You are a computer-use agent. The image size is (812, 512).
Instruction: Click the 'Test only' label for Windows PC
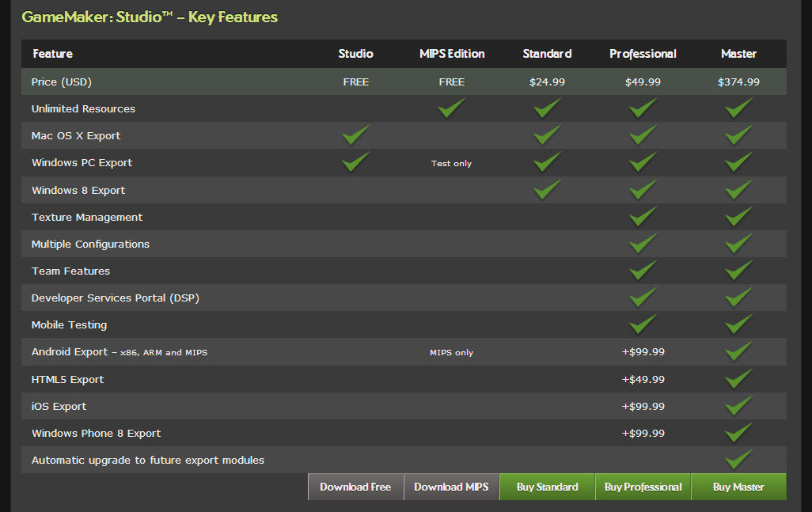pos(451,163)
